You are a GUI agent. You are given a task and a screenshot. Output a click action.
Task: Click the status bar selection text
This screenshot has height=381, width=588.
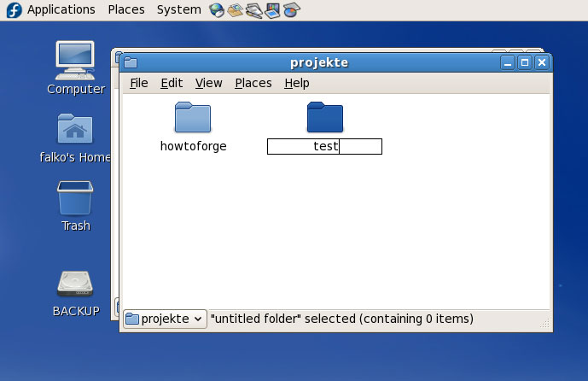(x=341, y=319)
